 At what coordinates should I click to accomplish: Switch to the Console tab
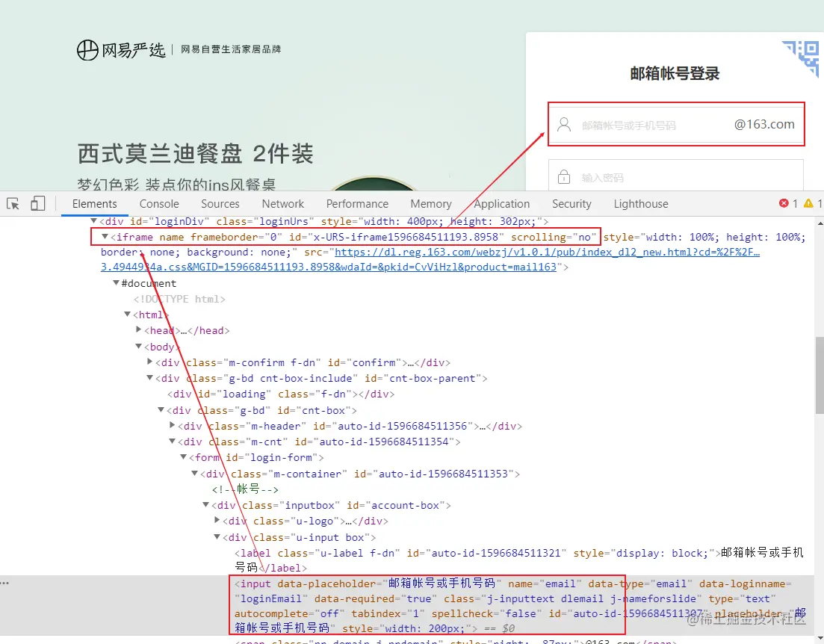(x=159, y=204)
